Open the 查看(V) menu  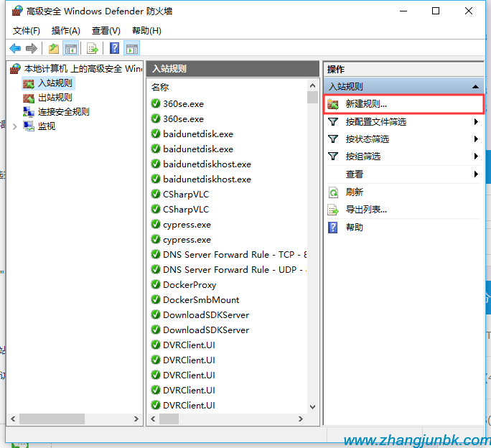click(x=106, y=31)
